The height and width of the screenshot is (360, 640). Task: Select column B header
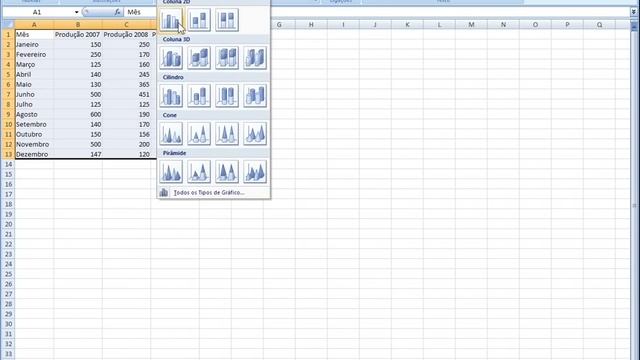78,24
